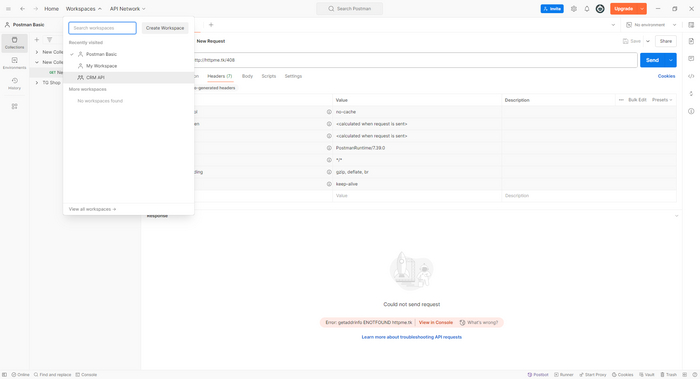
Task: Click the Share button
Action: click(x=666, y=41)
